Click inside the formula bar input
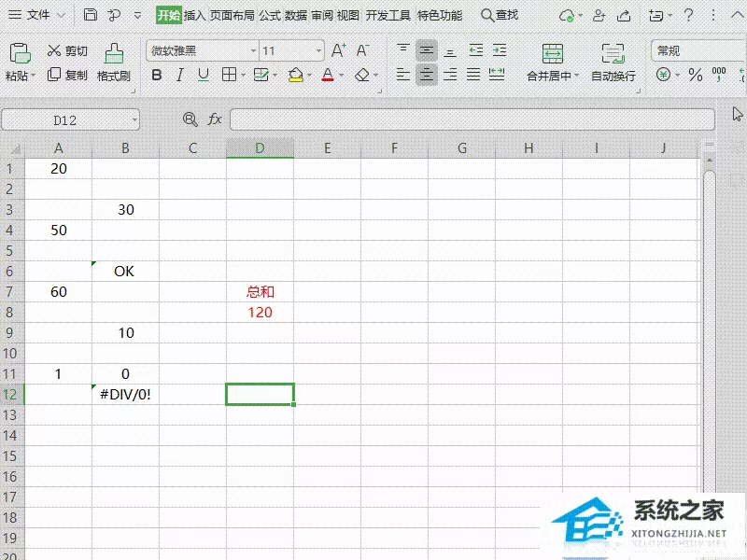 pos(472,119)
